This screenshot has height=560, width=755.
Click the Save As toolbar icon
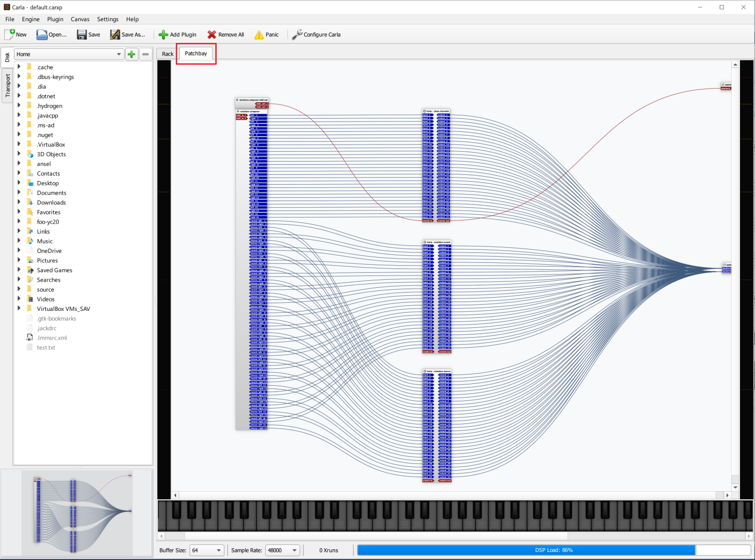(115, 34)
